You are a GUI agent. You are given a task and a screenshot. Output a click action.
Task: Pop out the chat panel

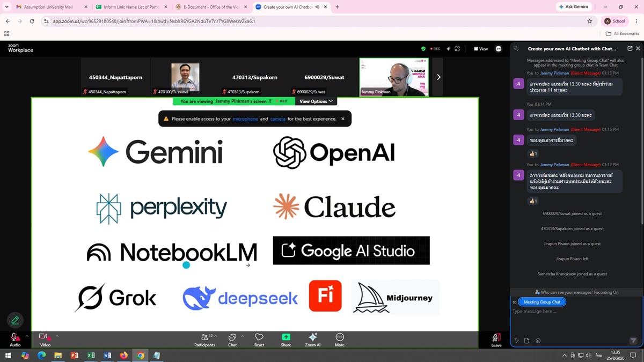tap(630, 48)
